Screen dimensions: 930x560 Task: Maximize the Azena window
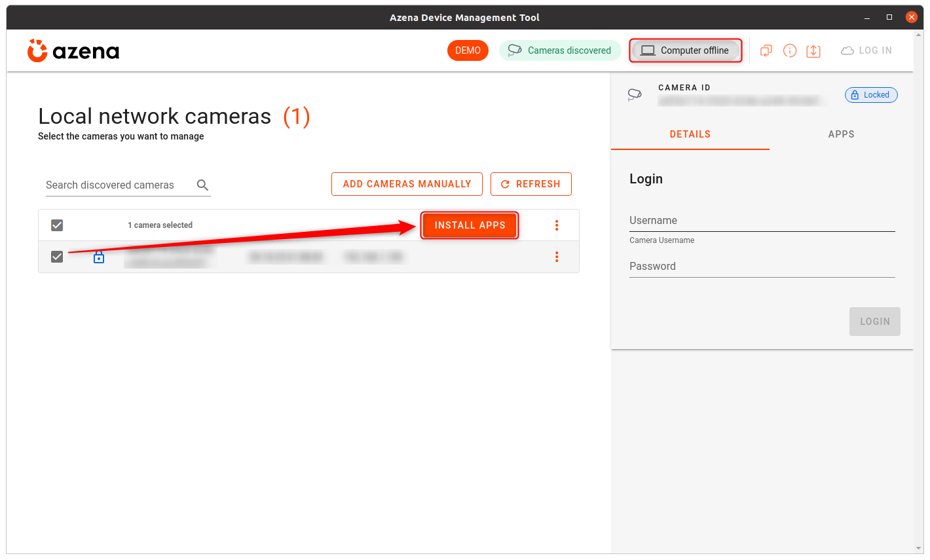(x=889, y=18)
